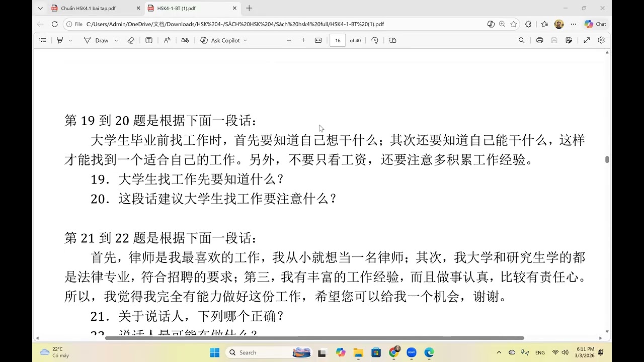The width and height of the screenshot is (644, 362).
Task: Open the tab actions menu button
Action: point(40,8)
